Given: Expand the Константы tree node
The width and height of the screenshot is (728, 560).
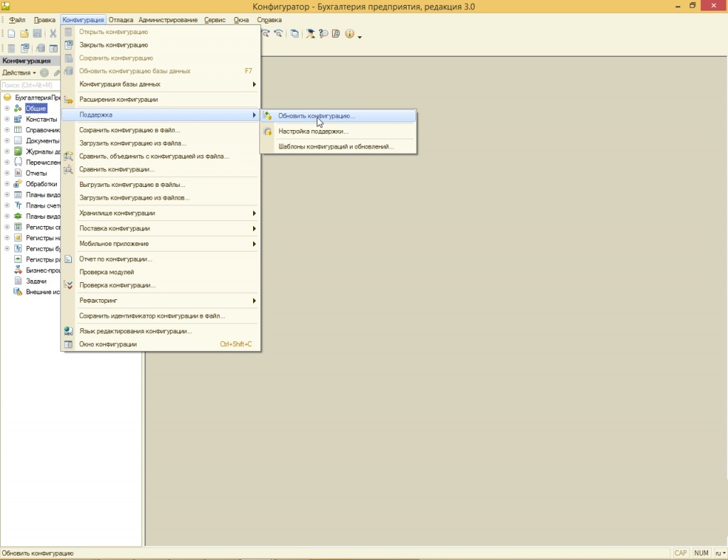Looking at the screenshot, I should pos(7,119).
